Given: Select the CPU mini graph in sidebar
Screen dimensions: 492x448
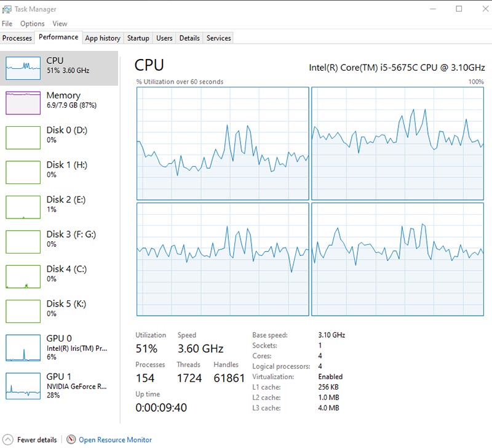Looking at the screenshot, I should [23, 68].
